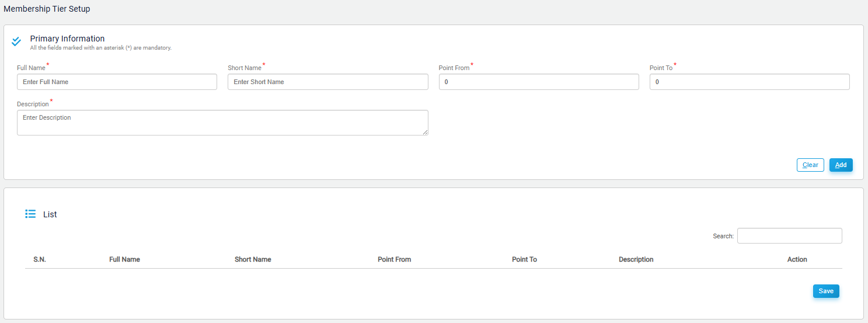Click the double-check icon beside Primary Information
The image size is (868, 323).
(x=16, y=41)
